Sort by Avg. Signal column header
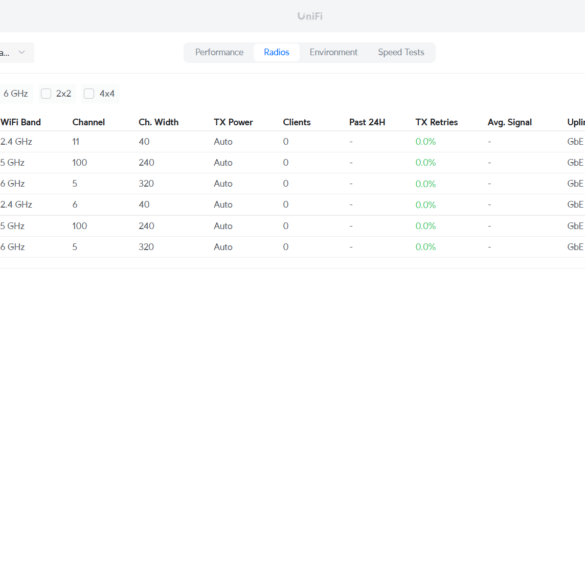 510,122
